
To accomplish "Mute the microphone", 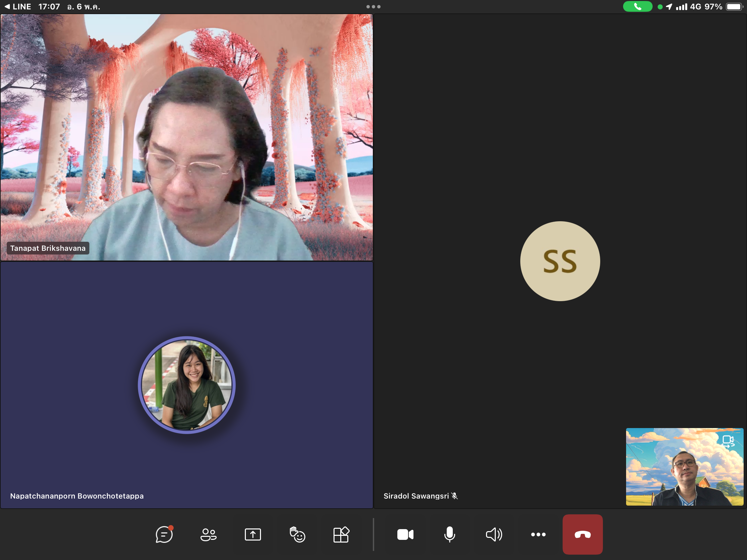I will [x=449, y=534].
